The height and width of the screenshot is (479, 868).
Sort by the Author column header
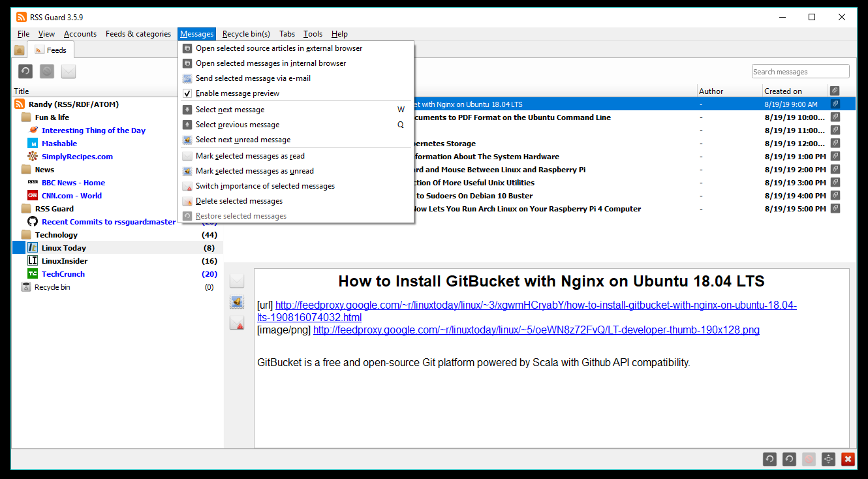[x=729, y=91]
